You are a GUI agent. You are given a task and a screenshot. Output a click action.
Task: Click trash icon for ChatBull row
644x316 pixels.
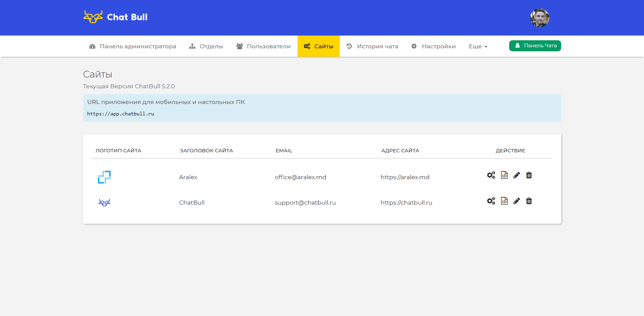(529, 201)
